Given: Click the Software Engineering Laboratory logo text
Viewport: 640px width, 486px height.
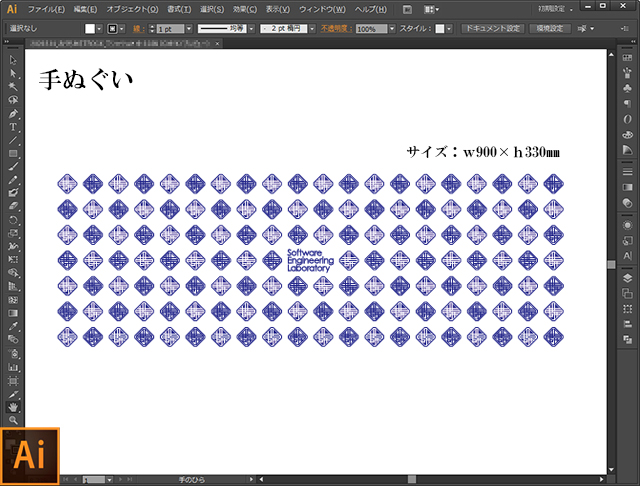Looking at the screenshot, I should tap(314, 261).
